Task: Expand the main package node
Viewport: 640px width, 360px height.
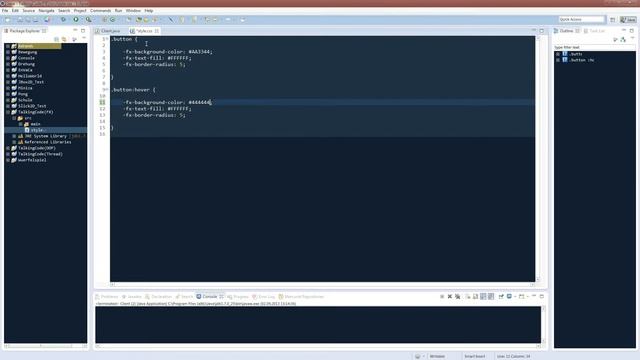Action: [20, 124]
